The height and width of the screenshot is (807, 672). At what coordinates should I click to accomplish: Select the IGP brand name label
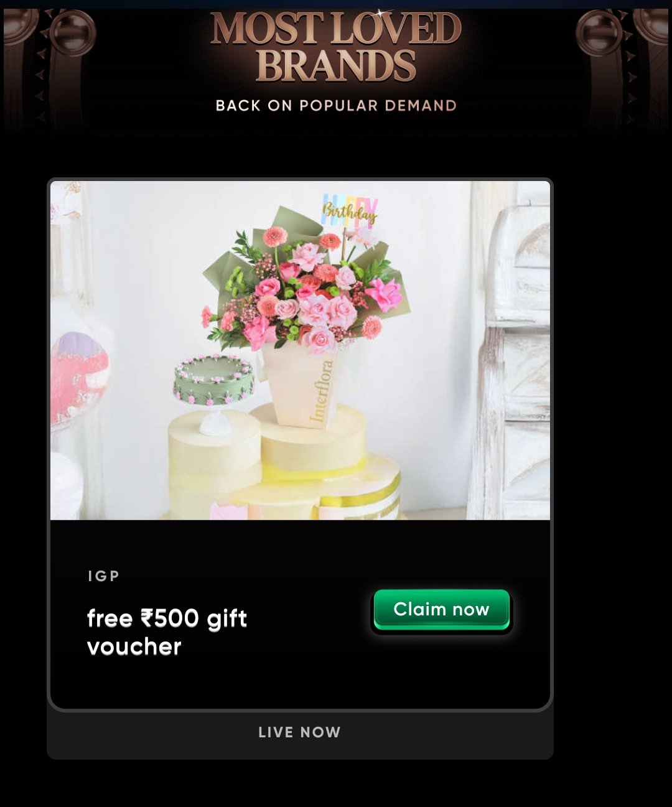(x=103, y=576)
